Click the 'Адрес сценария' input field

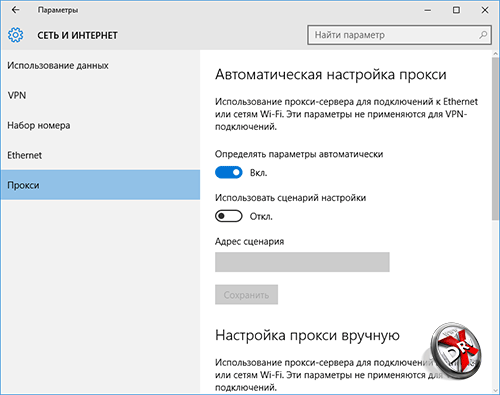pyautogui.click(x=302, y=262)
